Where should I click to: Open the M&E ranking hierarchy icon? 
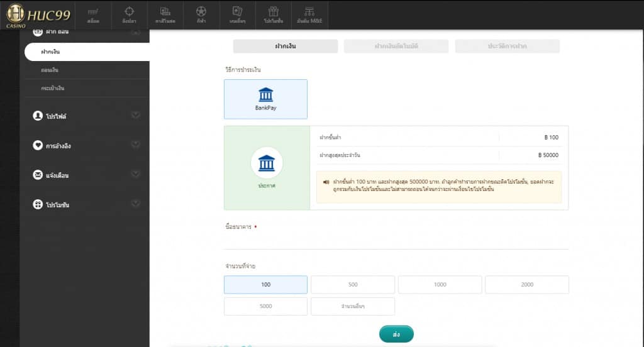click(309, 11)
